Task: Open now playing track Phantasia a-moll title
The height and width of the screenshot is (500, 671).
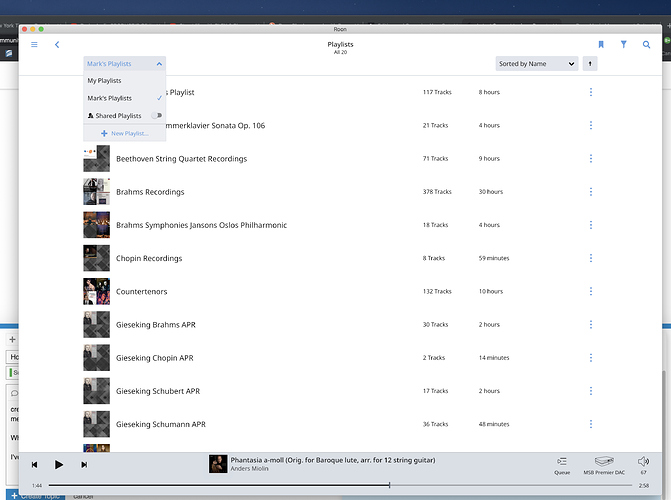Action: (333, 460)
